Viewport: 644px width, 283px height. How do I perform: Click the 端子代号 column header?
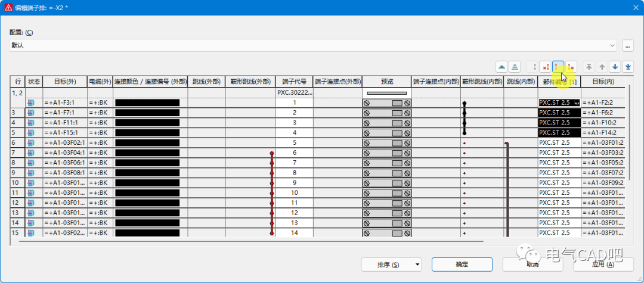[x=295, y=82]
